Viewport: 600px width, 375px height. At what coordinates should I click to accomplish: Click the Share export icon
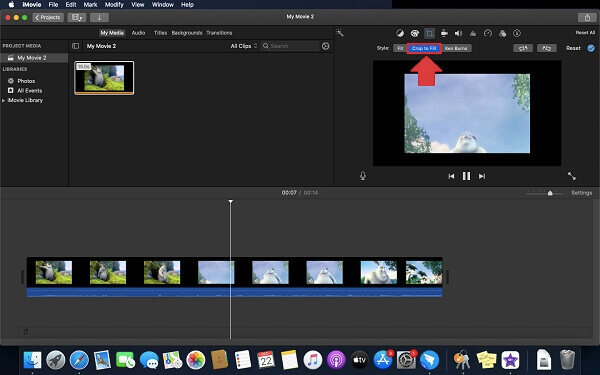[x=587, y=17]
